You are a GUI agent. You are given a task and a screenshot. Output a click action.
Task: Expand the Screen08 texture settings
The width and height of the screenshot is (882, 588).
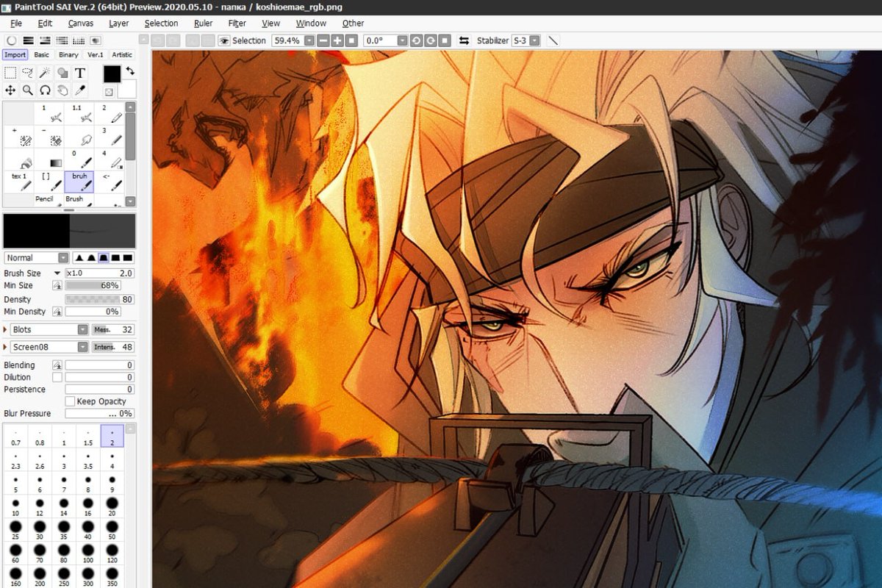tap(6, 347)
